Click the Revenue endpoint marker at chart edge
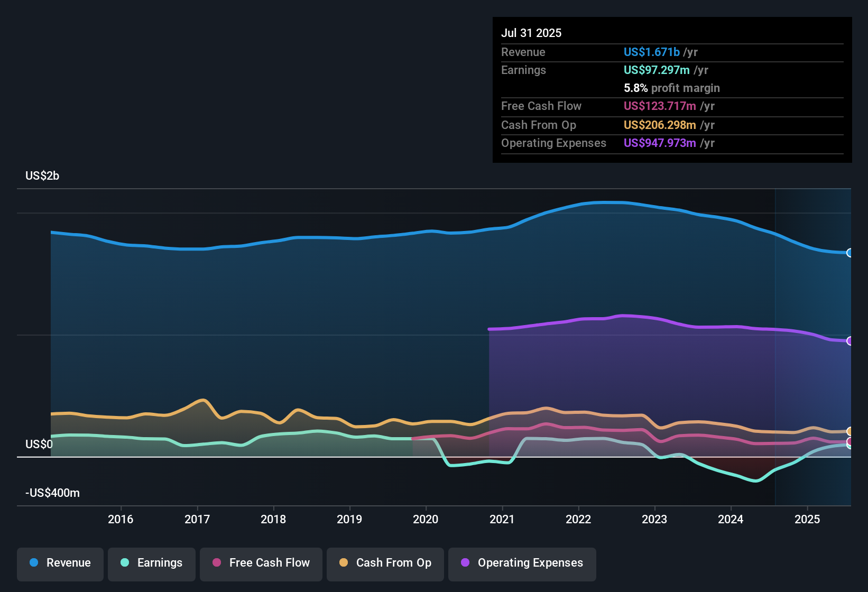The height and width of the screenshot is (592, 868). coord(849,253)
